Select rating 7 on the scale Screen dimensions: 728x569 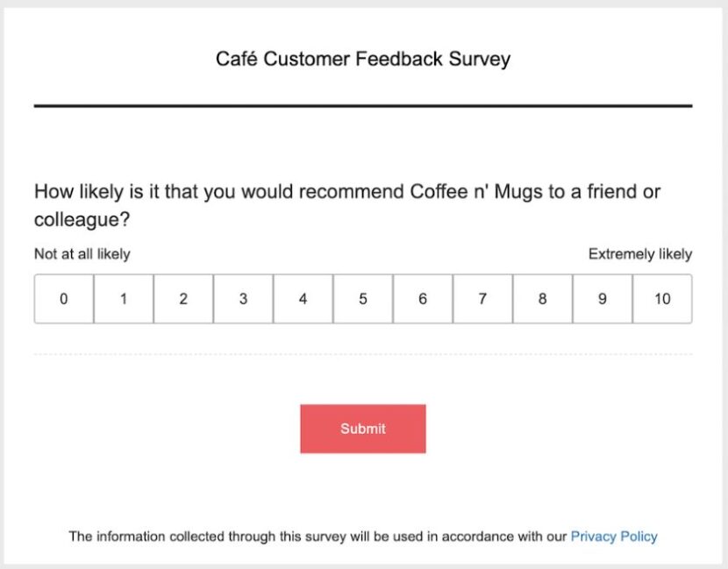click(482, 298)
